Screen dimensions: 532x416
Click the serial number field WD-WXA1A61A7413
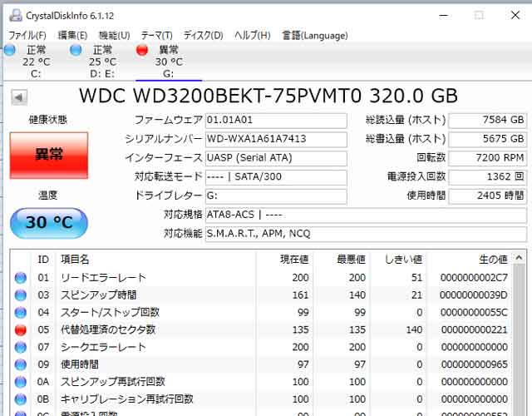click(276, 139)
